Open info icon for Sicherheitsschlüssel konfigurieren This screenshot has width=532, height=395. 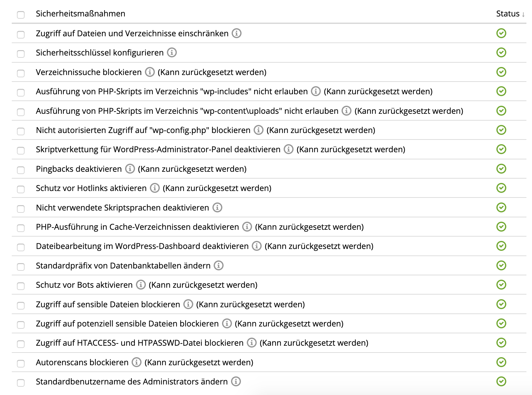(172, 52)
